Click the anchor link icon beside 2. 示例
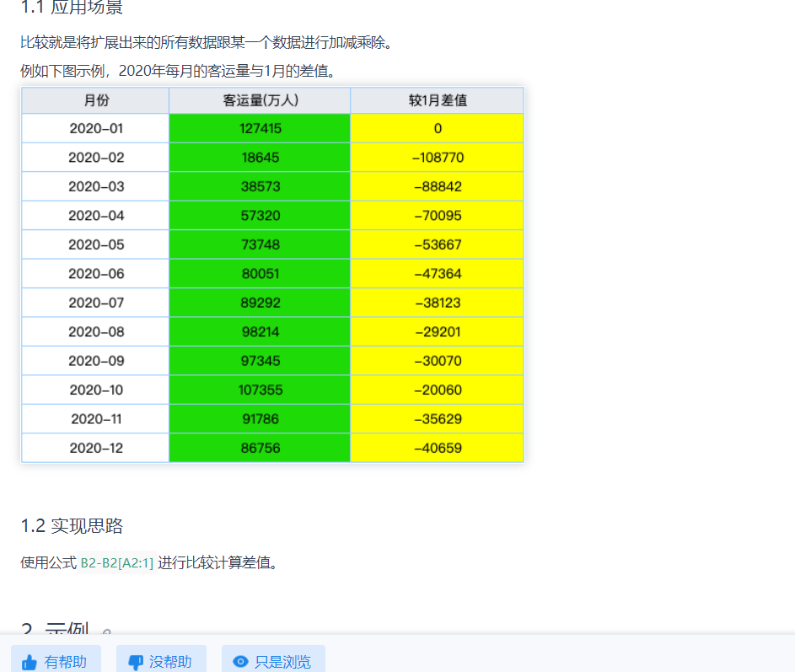The height and width of the screenshot is (672, 795). tap(106, 632)
